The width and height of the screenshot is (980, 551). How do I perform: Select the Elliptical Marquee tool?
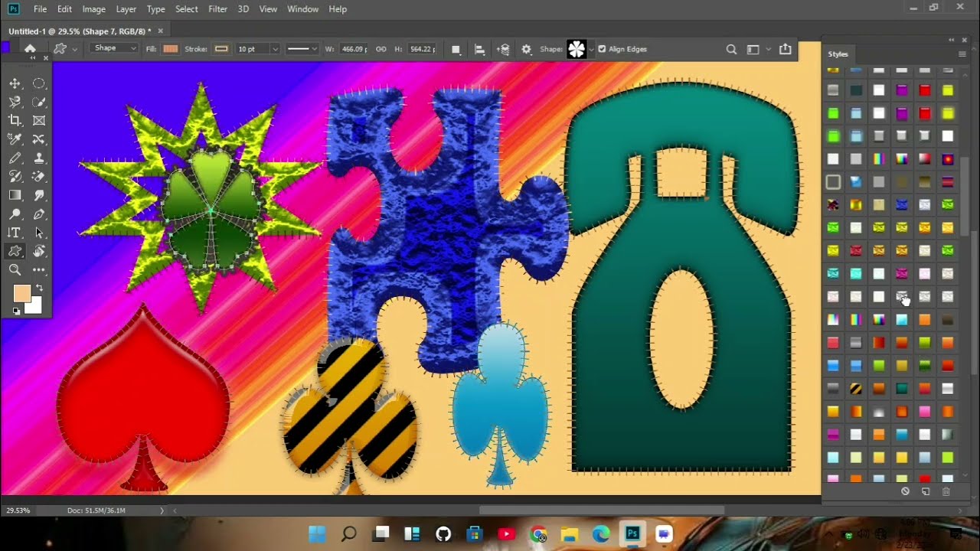pos(39,83)
